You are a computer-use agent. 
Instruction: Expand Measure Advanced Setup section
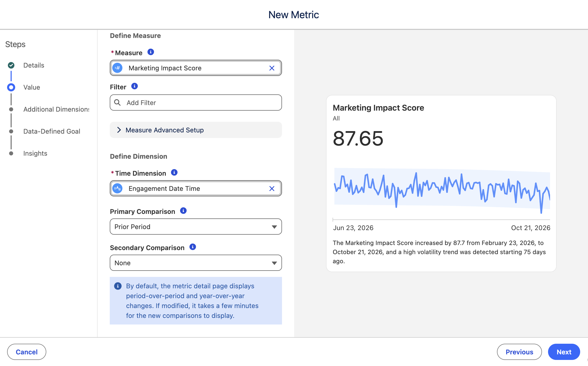(x=196, y=130)
